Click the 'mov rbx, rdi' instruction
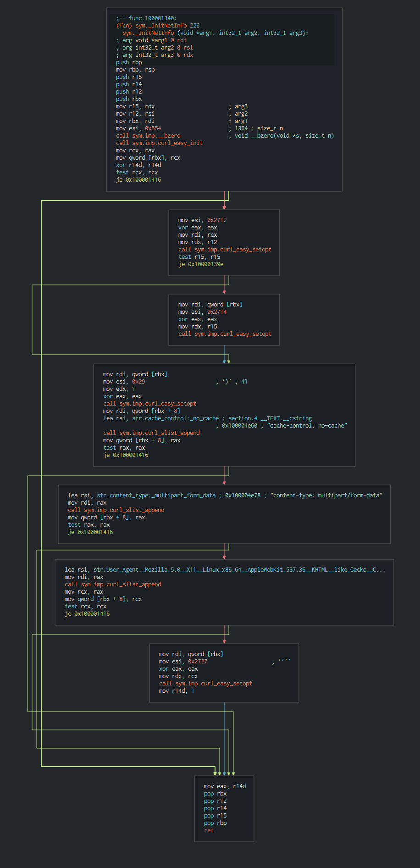The width and height of the screenshot is (420, 868). pos(135,121)
